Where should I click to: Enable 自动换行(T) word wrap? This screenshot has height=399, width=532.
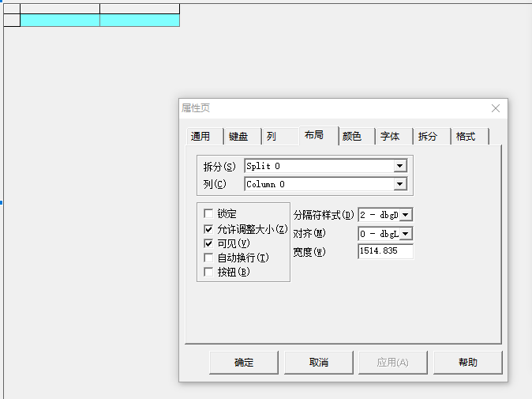click(x=208, y=258)
